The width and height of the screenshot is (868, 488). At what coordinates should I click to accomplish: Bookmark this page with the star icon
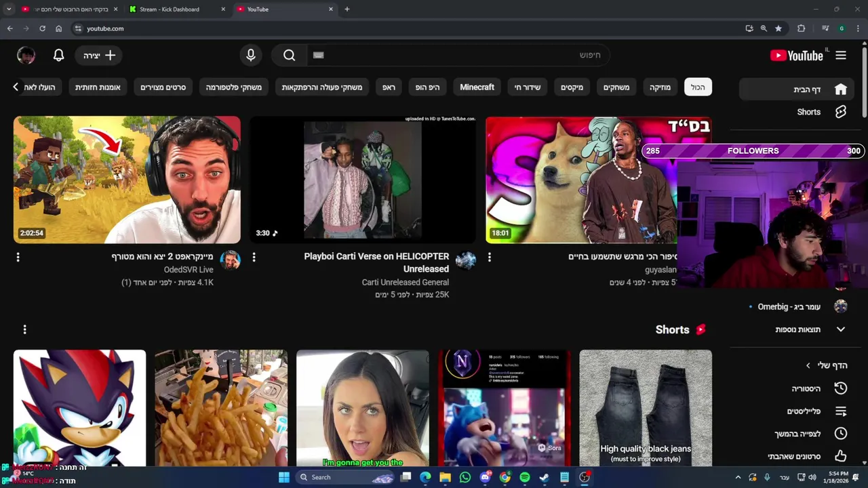[x=778, y=28]
